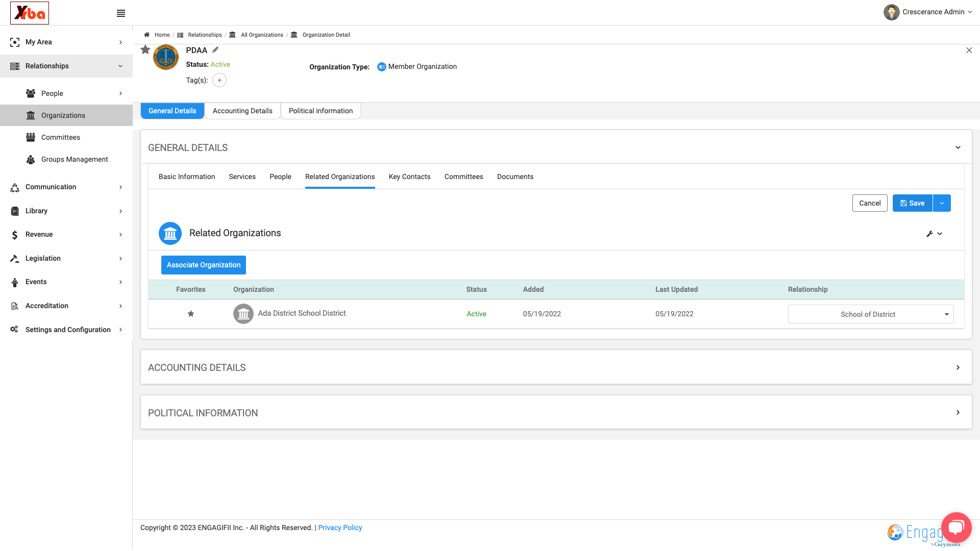Open Organizations in the sidebar

coord(66,115)
